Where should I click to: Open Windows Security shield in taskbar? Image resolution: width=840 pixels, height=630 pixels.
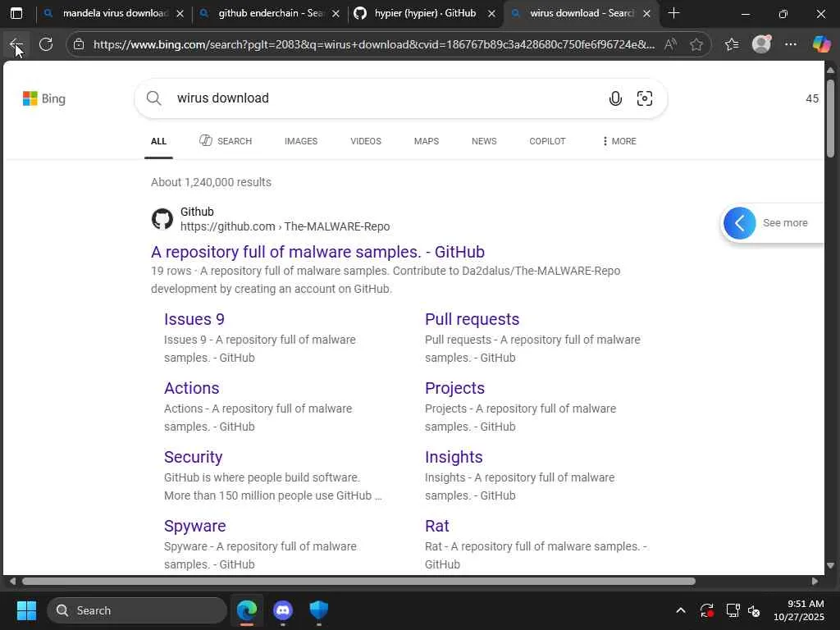pyautogui.click(x=319, y=610)
